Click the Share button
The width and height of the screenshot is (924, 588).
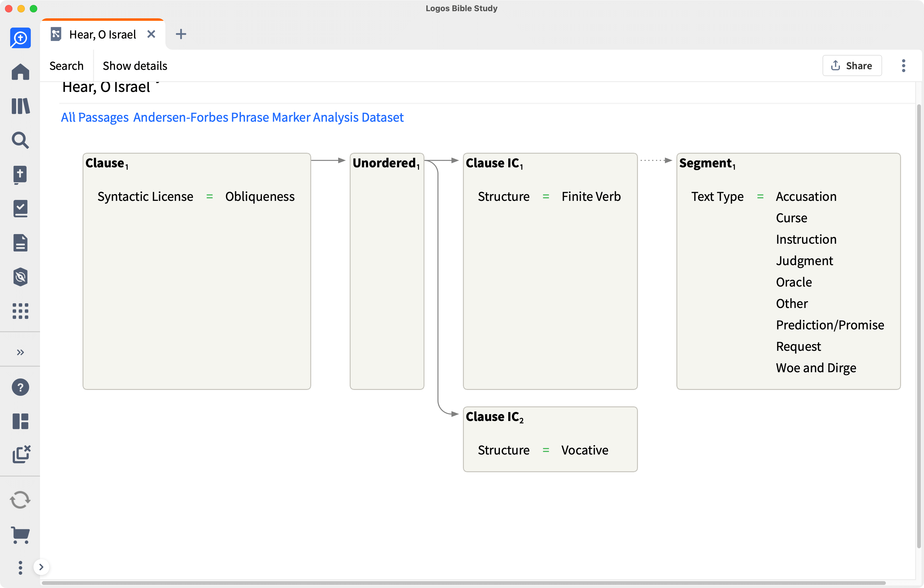click(x=852, y=66)
